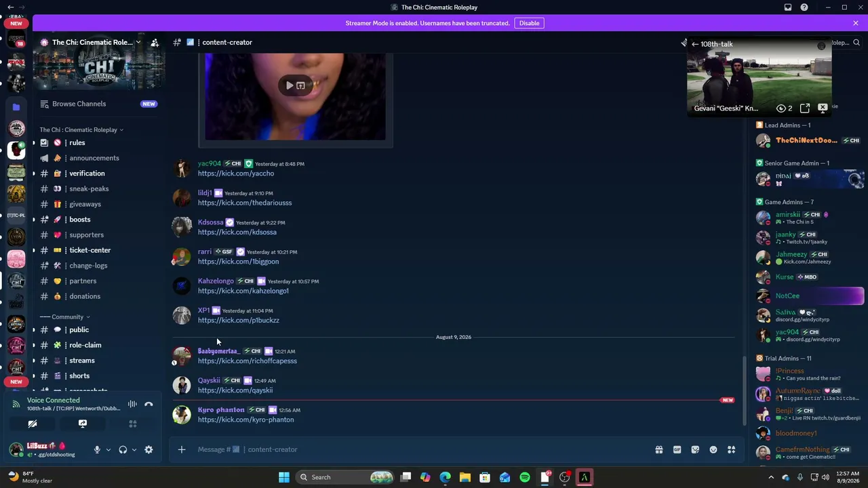Collapse The Chi : Cinematic Roleplay category
Image resolution: width=868 pixels, height=488 pixels.
[x=81, y=129]
